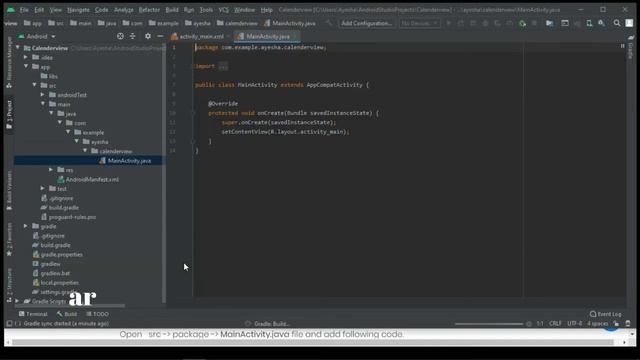This screenshot has width=640, height=360.
Task: Open the Terminal tool window
Action: pos(33,314)
